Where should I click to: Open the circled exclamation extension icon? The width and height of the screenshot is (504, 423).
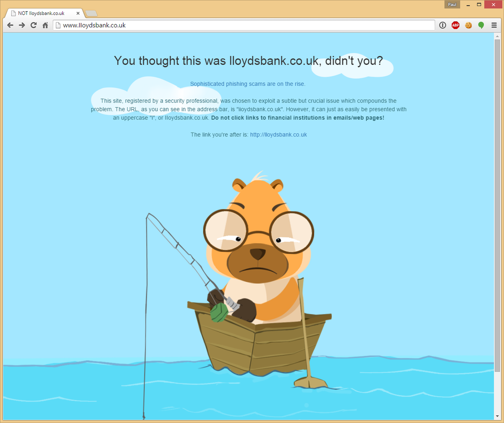[443, 25]
